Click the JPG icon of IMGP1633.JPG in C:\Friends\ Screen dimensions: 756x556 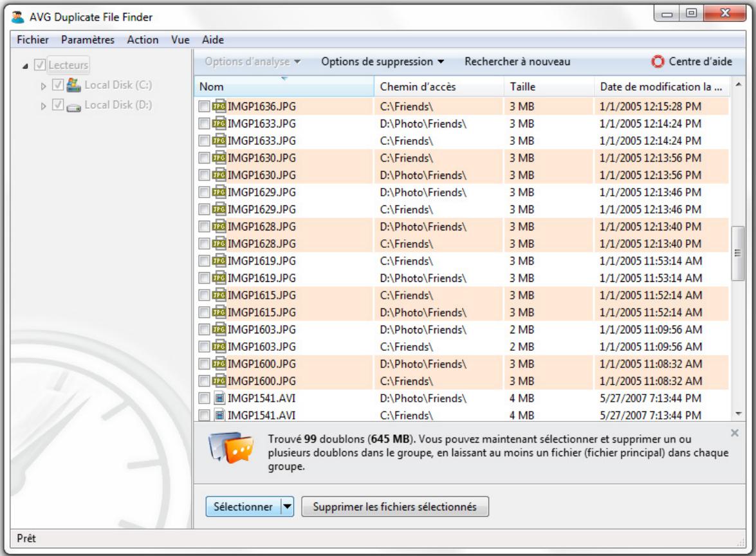click(219, 140)
